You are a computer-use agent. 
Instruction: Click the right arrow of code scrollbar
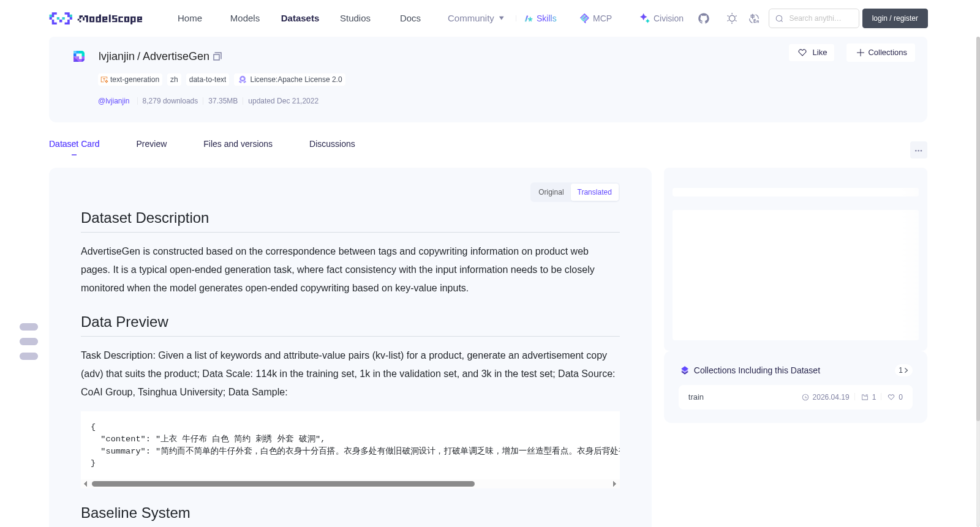coord(614,484)
